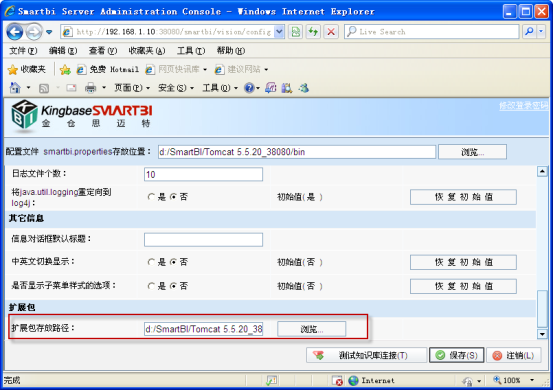Viewport: 553px width, 390px height.
Task: Select 否 for 是否显示子菜单样式的选项
Action: click(x=173, y=286)
